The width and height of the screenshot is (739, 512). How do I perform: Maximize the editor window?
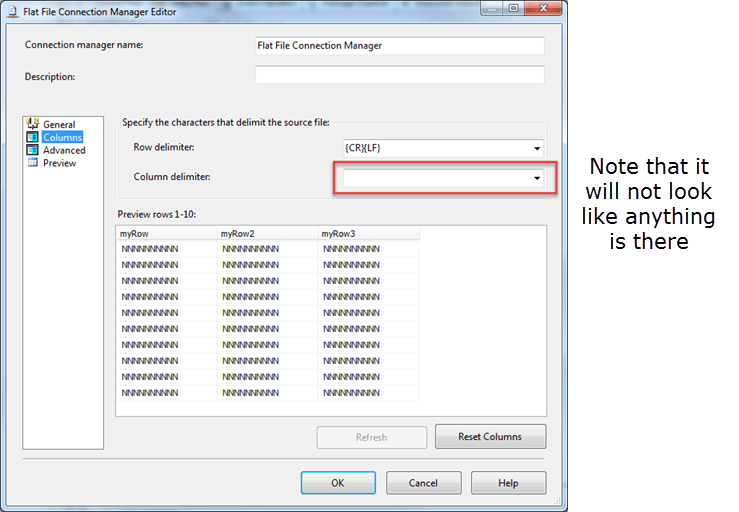click(x=514, y=8)
